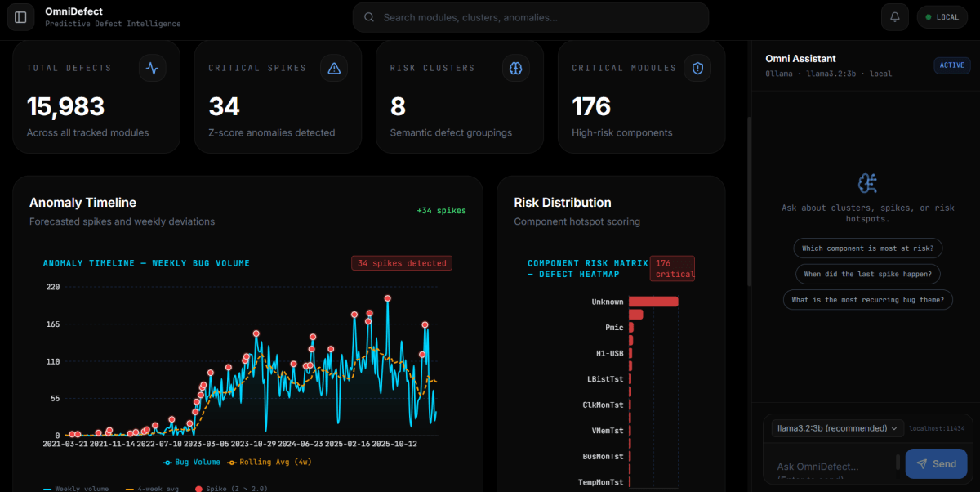Click the brain icon on Risk Clusters card

(515, 69)
